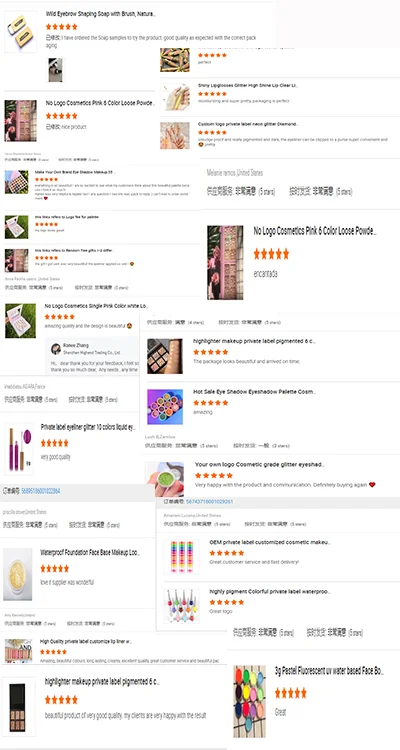Open the Wild Eyebrow Shaping Soap product title
400x750 pixels.
tap(100, 14)
